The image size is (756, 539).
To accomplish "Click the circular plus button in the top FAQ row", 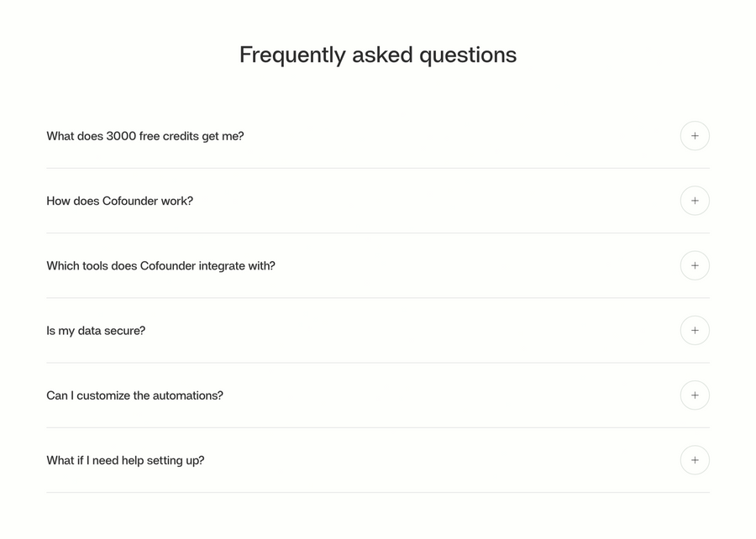I will click(695, 135).
